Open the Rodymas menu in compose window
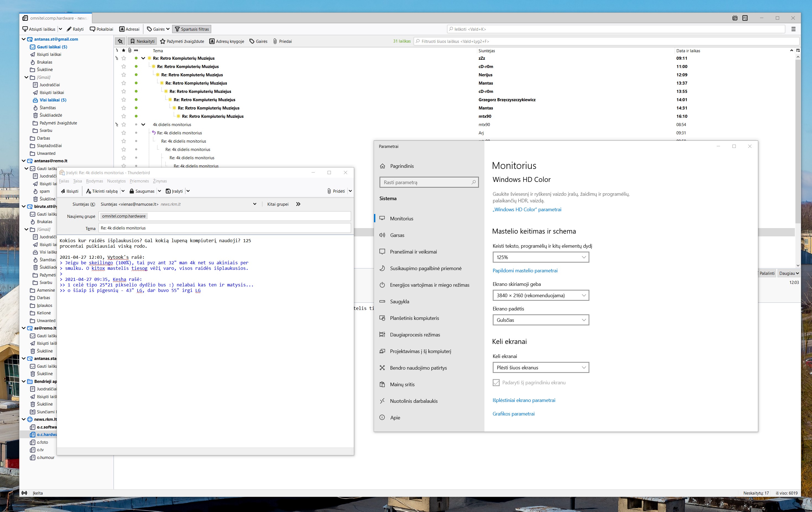The width and height of the screenshot is (812, 512). coord(94,181)
